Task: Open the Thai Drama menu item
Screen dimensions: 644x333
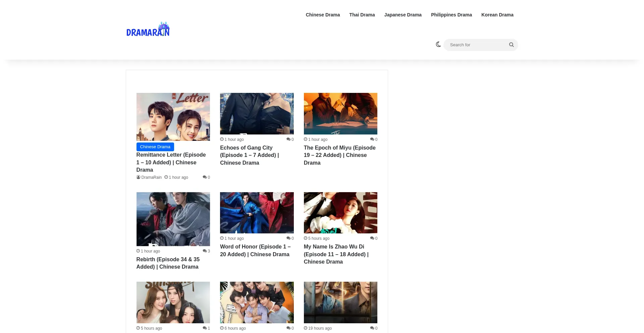Action: [362, 15]
